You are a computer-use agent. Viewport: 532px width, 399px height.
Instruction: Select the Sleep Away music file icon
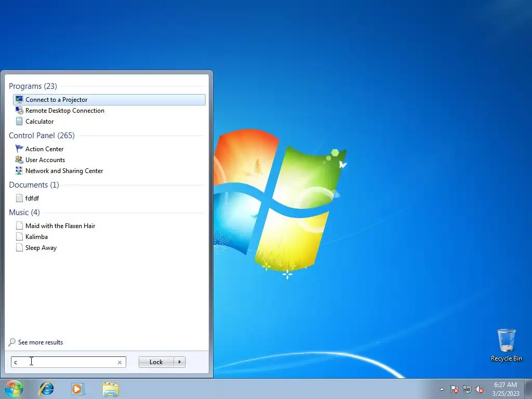click(x=19, y=247)
